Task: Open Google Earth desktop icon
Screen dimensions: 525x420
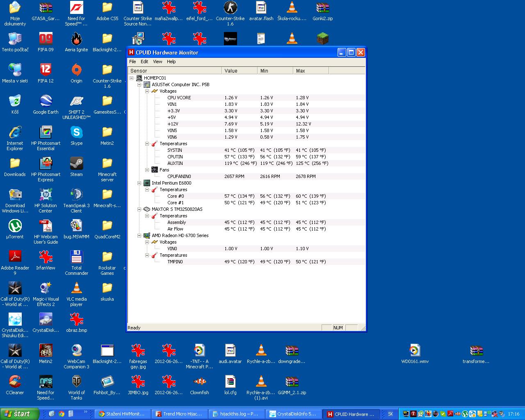Action: click(46, 105)
